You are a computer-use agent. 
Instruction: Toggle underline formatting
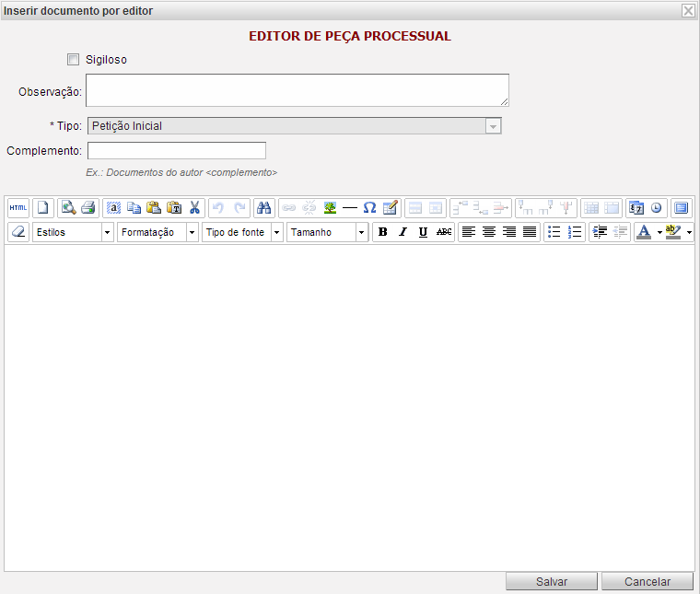pos(423,232)
